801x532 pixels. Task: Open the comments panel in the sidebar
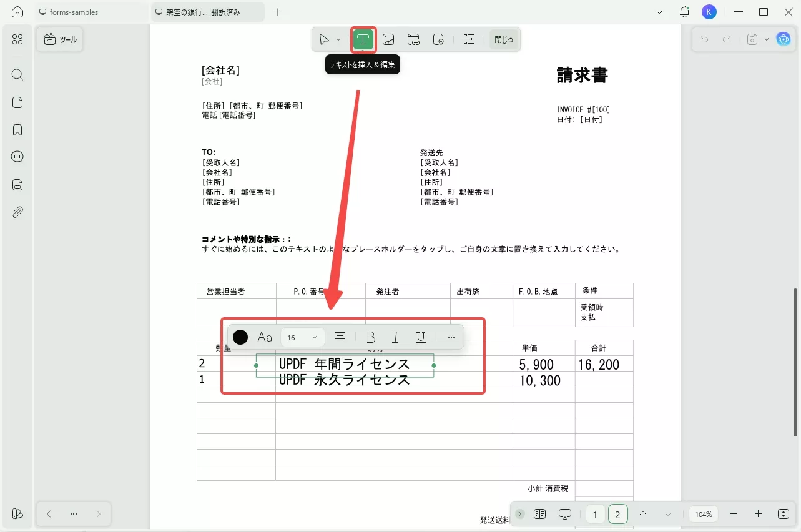[x=17, y=157]
